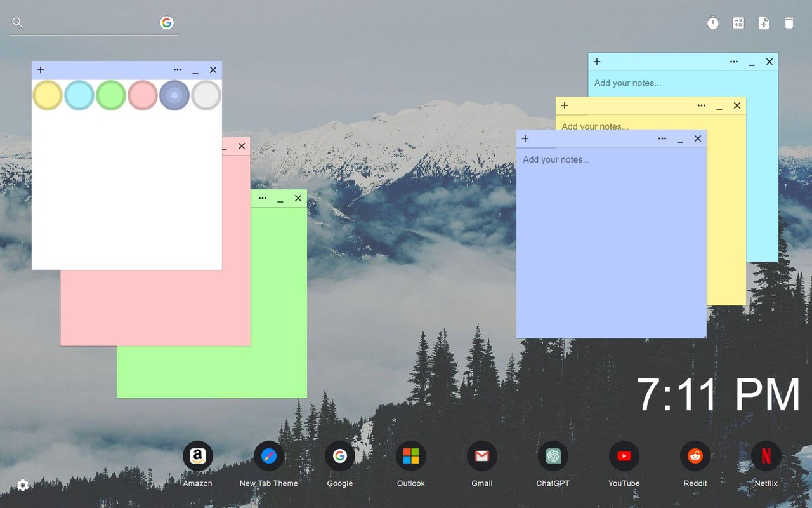Close the yellow note
The image size is (812, 508).
(x=737, y=105)
